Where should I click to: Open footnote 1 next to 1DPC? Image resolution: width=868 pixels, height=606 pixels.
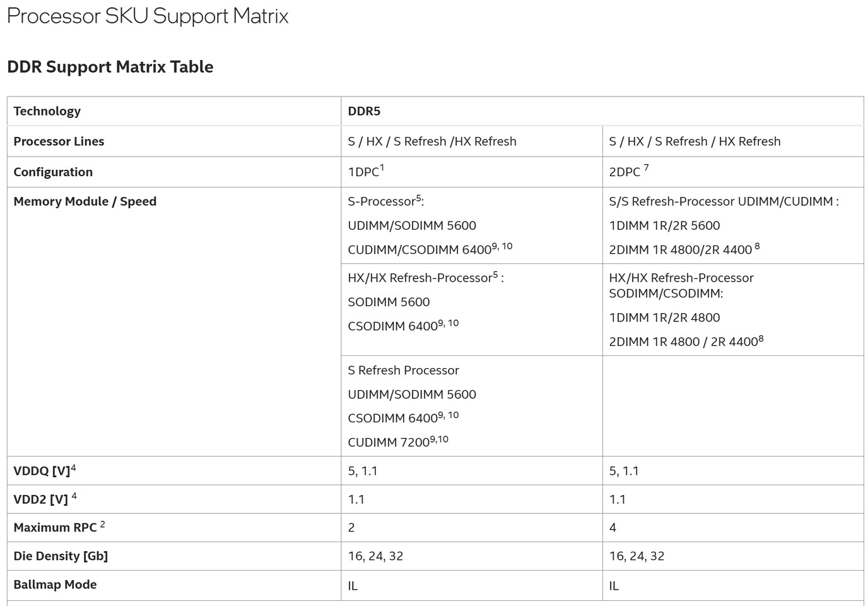pos(382,168)
